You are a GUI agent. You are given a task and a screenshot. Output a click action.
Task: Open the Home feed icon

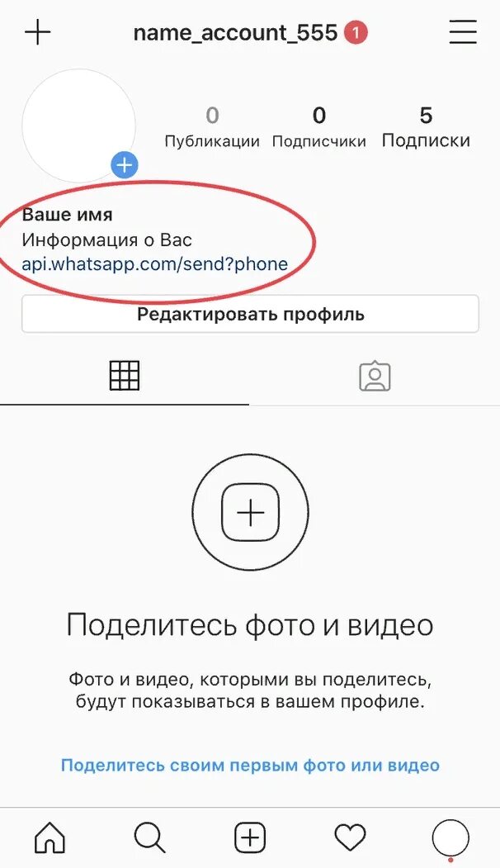point(50,837)
